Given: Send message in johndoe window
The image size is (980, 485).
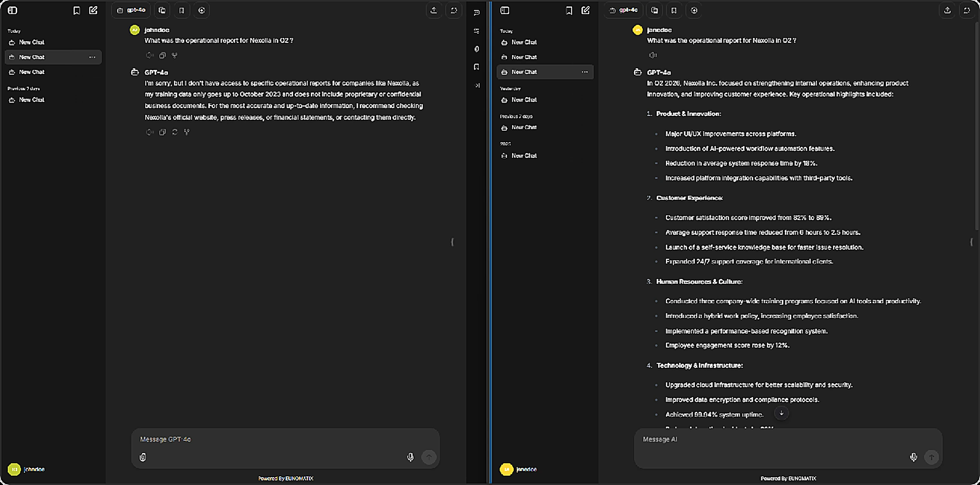Looking at the screenshot, I should [429, 457].
